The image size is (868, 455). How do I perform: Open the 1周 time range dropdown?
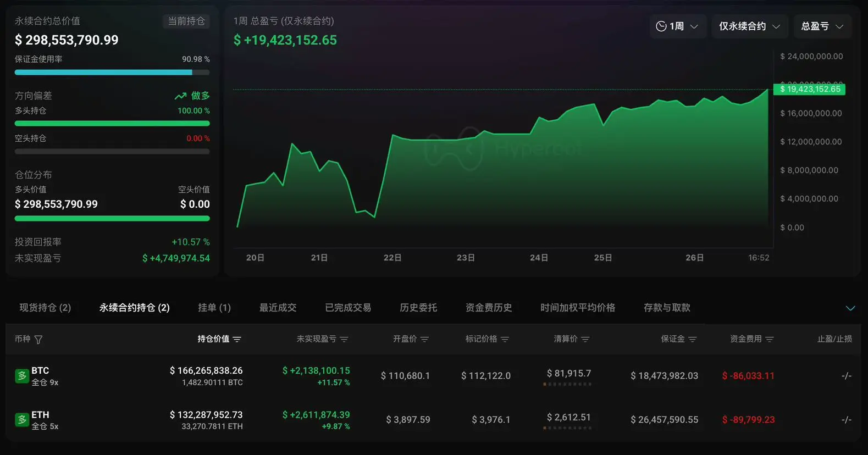pos(677,26)
